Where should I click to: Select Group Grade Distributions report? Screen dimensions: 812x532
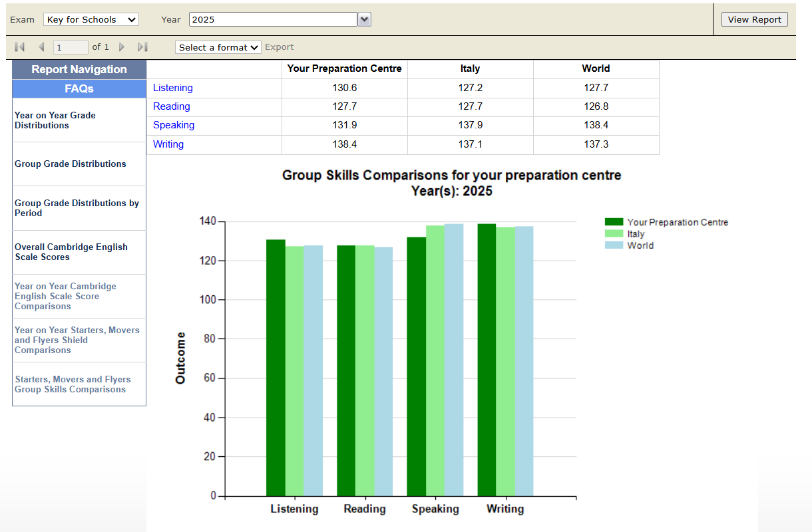point(71,164)
